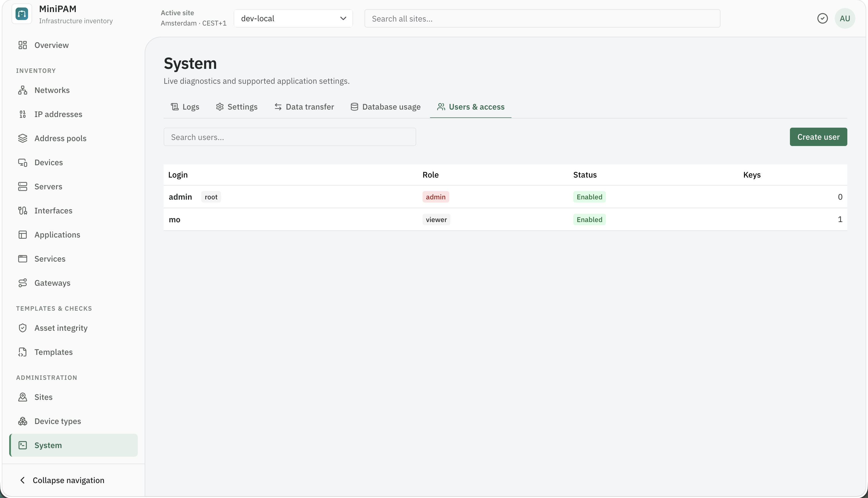Click the Interfaces cable icon

(x=23, y=211)
